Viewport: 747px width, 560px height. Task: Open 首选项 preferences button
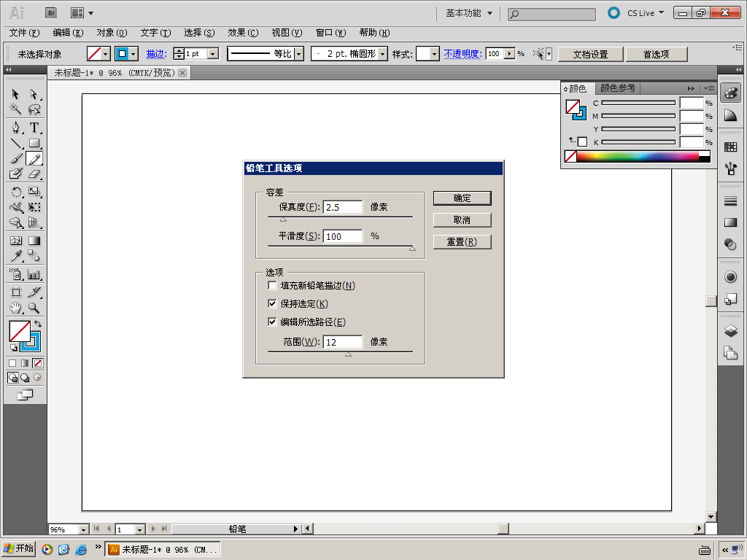pos(657,54)
